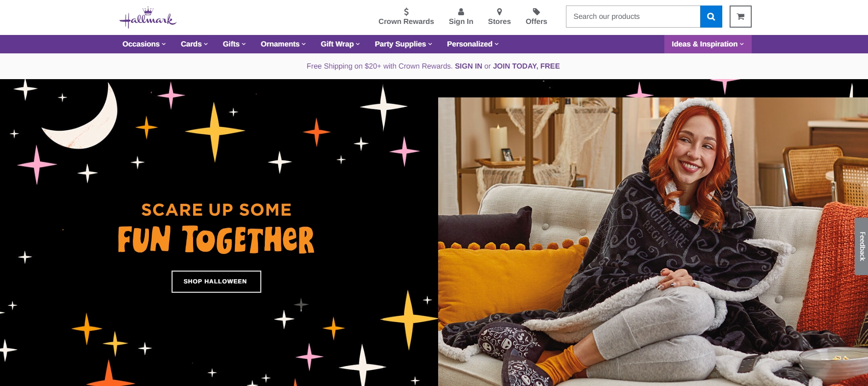Screen dimensions: 868x386
Task: Click the SHOP HALLOWEEN button
Action: [216, 282]
